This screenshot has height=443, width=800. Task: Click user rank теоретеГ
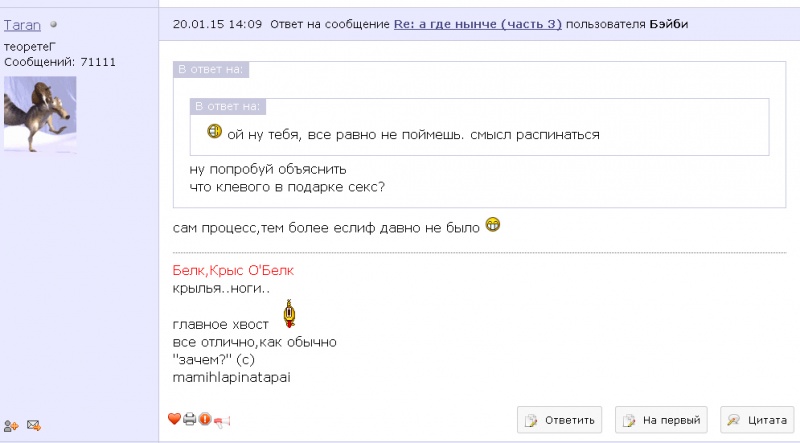point(30,46)
